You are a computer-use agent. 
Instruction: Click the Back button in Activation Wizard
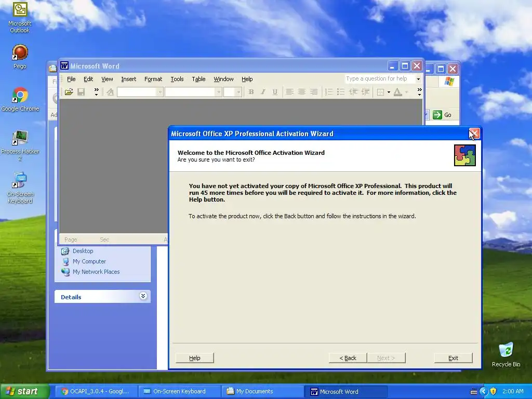(348, 358)
